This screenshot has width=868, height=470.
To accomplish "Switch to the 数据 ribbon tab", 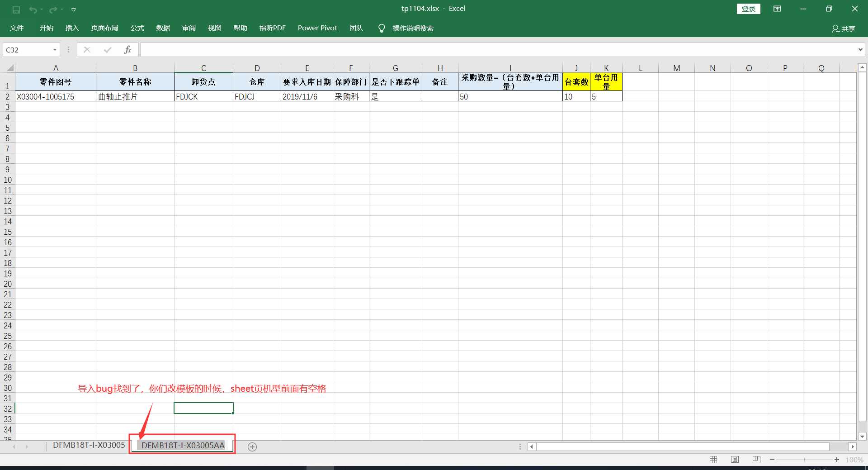I will pyautogui.click(x=163, y=28).
